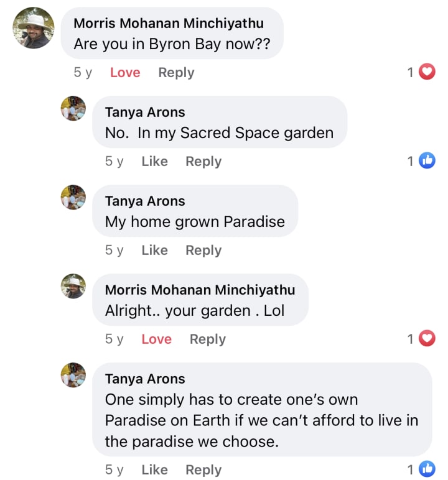This screenshot has width=448, height=480.
Task: Open Tanya Arons avatar beside 'My home grown Paradise'
Action: click(x=73, y=197)
